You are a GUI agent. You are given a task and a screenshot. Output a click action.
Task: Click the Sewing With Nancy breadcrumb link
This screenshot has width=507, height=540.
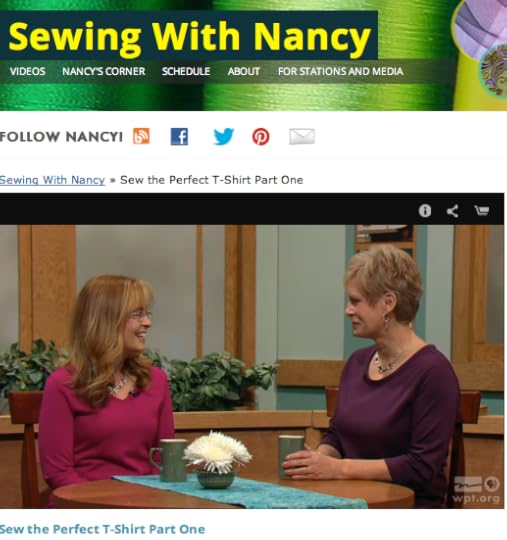(x=52, y=180)
